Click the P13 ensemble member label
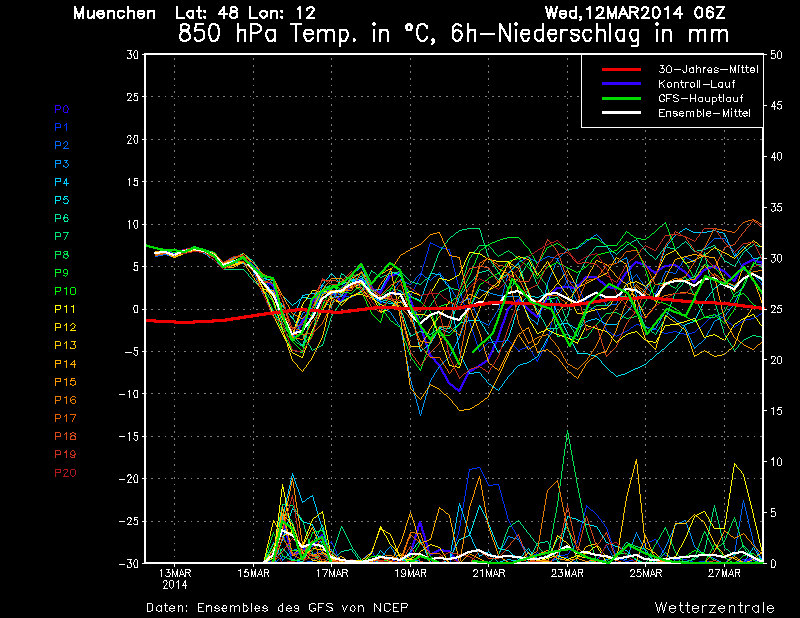The height and width of the screenshot is (618, 800). point(65,345)
